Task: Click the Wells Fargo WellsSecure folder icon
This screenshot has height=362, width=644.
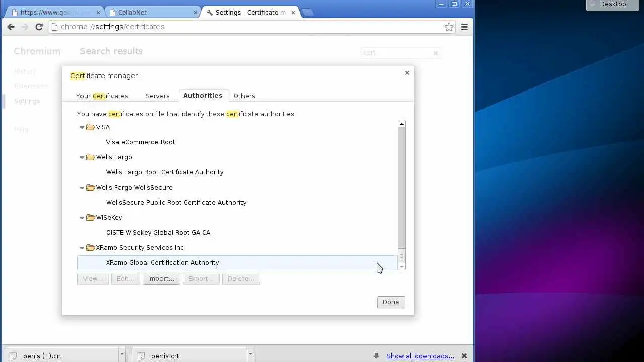Action: point(91,187)
